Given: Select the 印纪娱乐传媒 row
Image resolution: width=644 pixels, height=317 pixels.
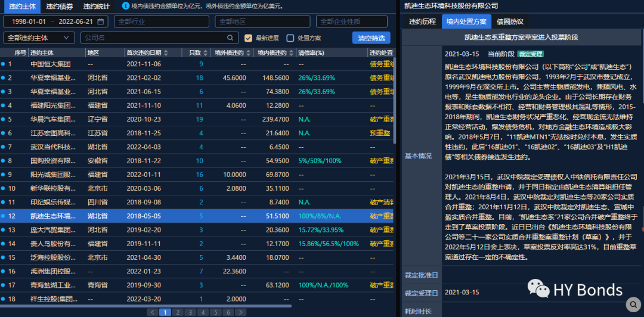Looking at the screenshot, I should pyautogui.click(x=197, y=202).
